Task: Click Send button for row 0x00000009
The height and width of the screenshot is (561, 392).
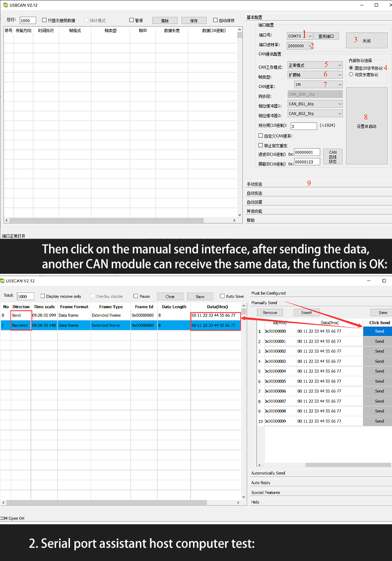Action: [x=378, y=421]
